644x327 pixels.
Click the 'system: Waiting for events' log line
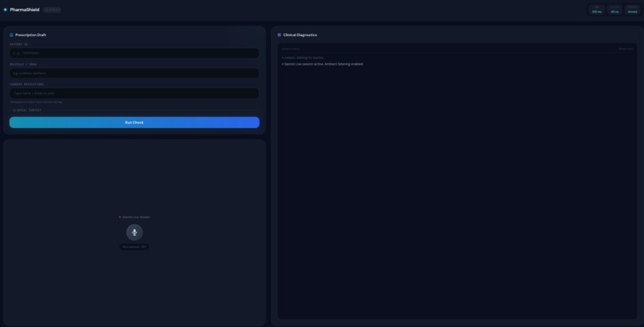[303, 58]
